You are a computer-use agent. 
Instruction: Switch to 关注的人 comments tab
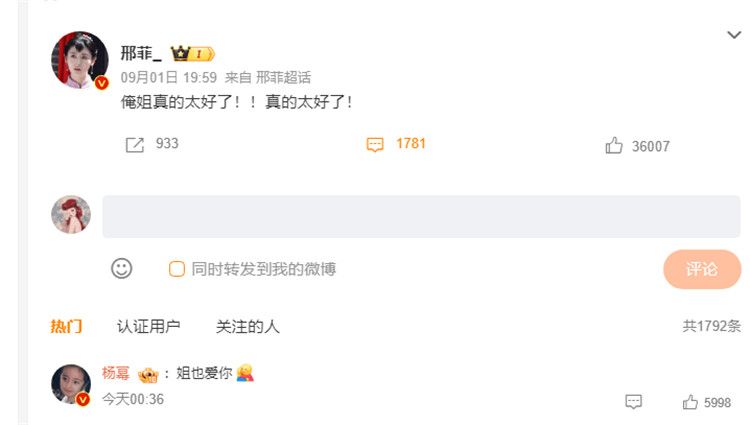point(247,327)
